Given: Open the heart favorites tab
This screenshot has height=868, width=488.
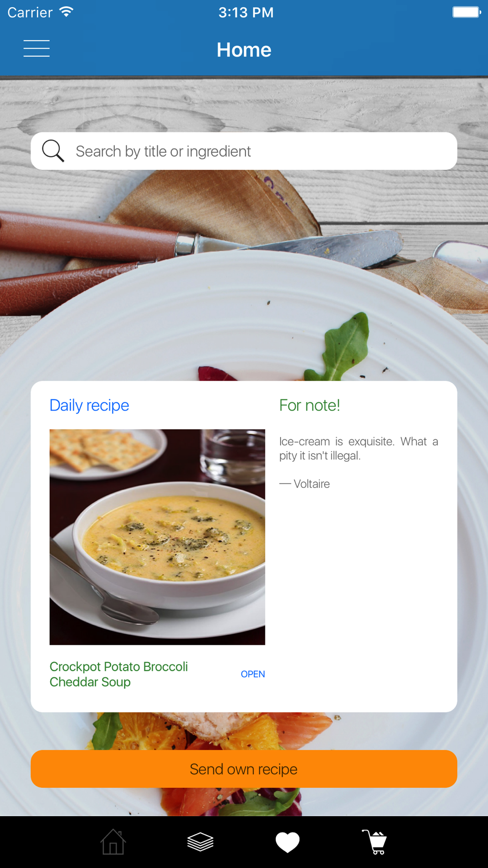Looking at the screenshot, I should click(x=287, y=842).
